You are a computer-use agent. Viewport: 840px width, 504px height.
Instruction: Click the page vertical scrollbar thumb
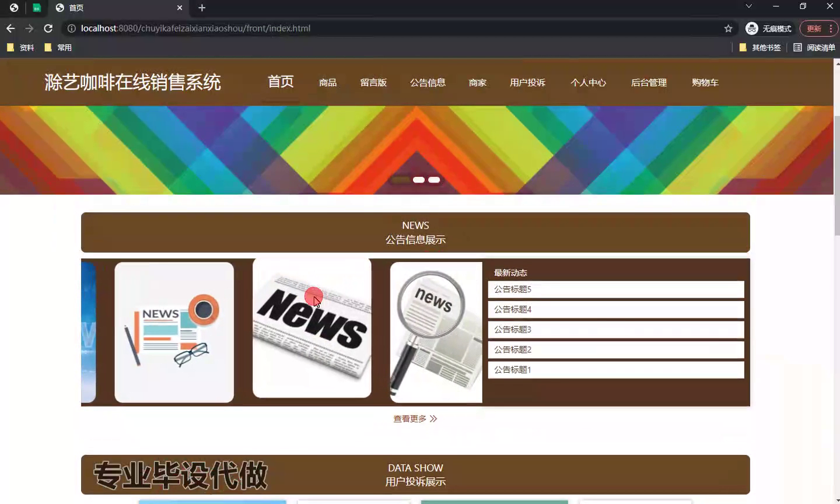click(836, 175)
